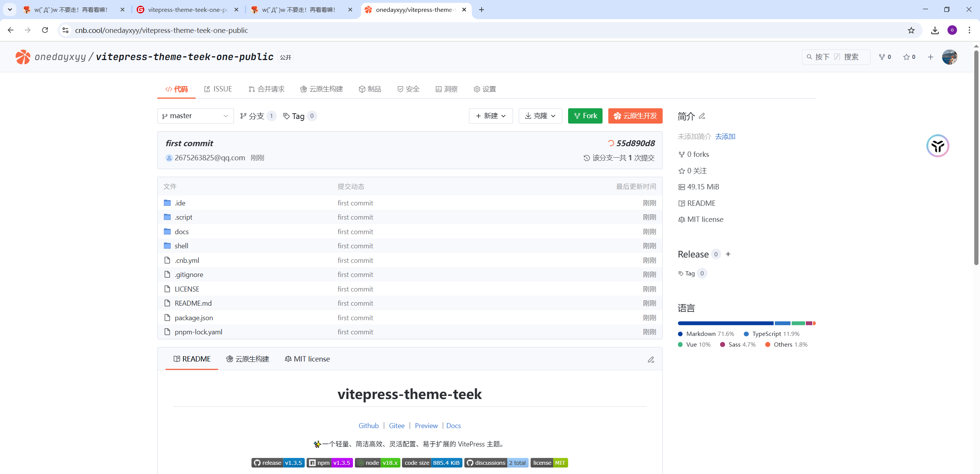Click TypeScript segment of language bar
This screenshot has height=474, width=980.
click(x=782, y=323)
